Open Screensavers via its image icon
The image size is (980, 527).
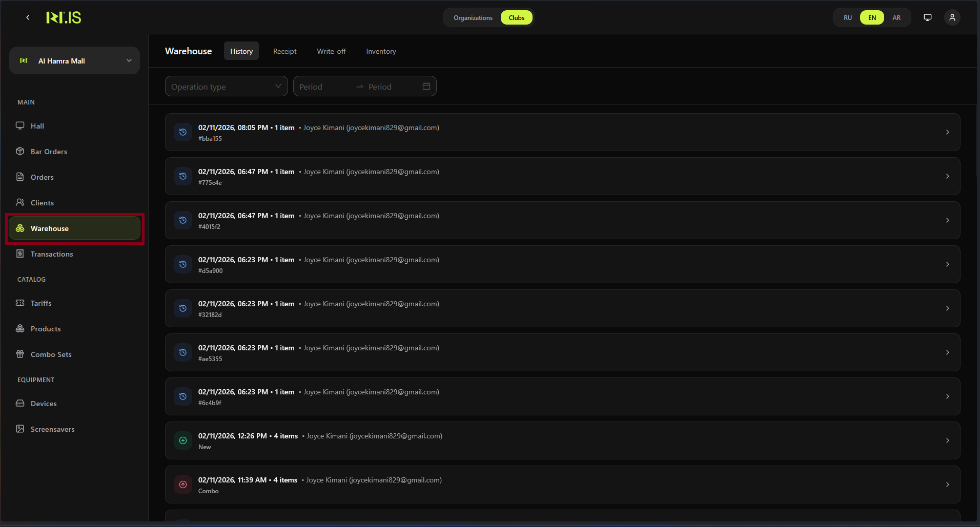coord(19,429)
